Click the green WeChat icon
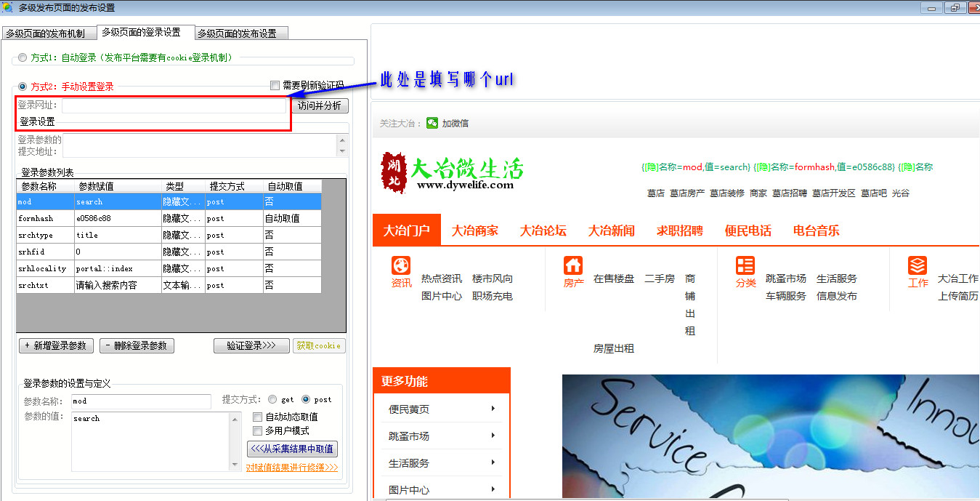Viewport: 980px width, 501px height. [432, 124]
